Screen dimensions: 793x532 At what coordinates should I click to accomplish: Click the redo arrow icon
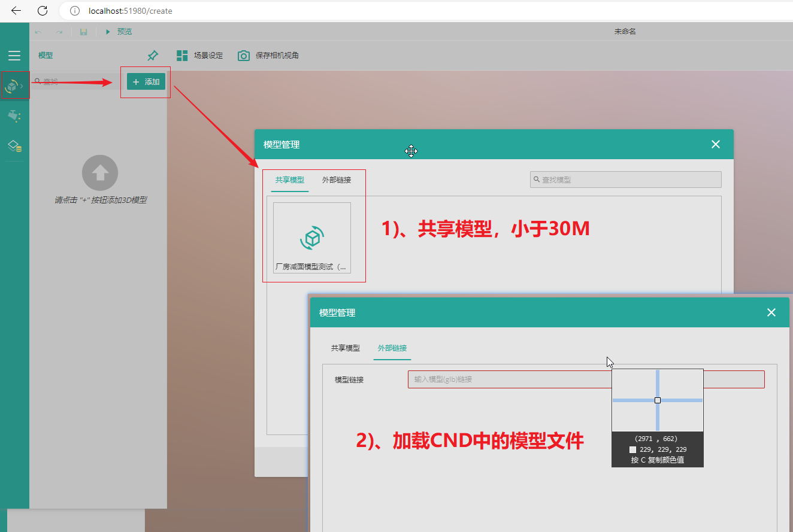pos(59,31)
